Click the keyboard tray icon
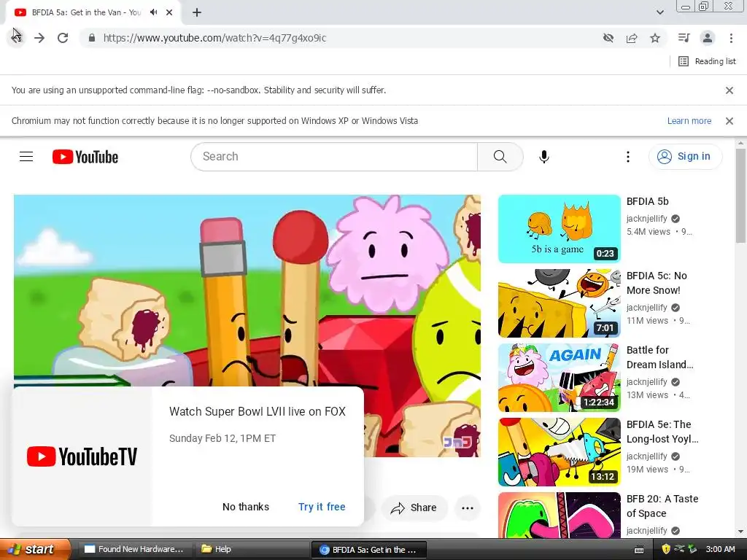747x560 pixels. tap(639, 550)
